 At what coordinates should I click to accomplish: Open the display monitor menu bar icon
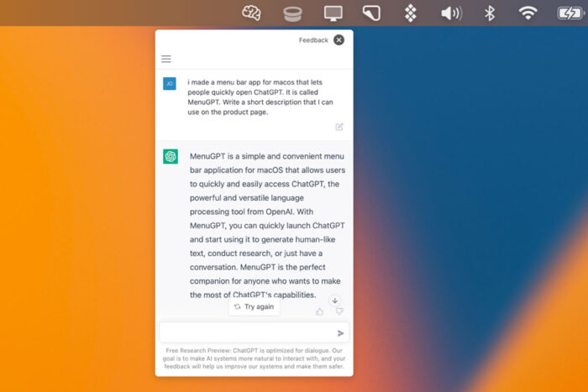point(333,13)
